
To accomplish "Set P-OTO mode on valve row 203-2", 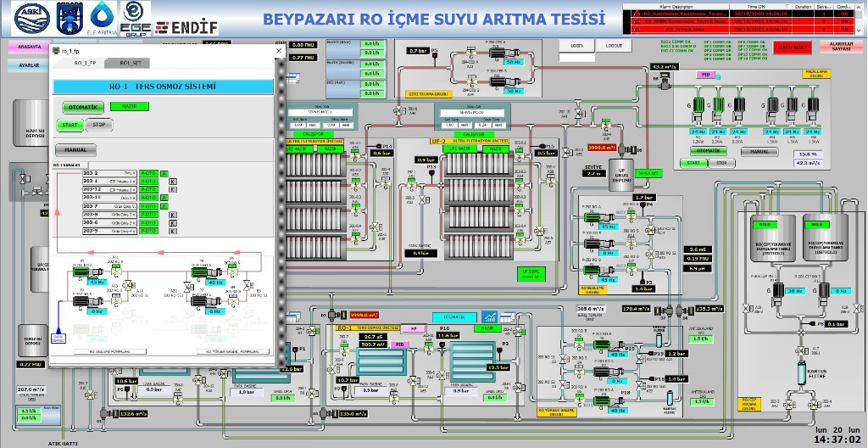I will pos(148,174).
